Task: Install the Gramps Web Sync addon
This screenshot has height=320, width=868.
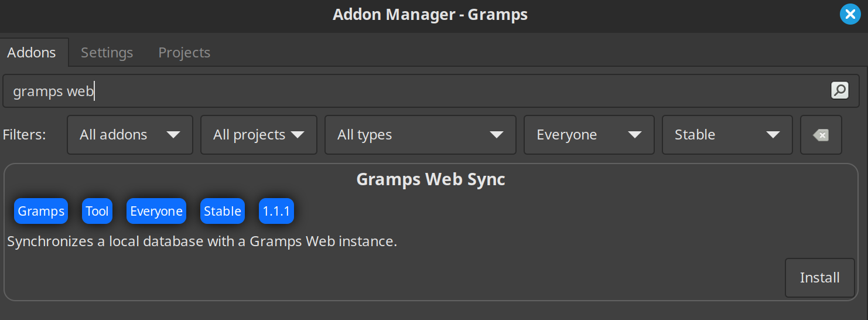Action: [x=820, y=277]
